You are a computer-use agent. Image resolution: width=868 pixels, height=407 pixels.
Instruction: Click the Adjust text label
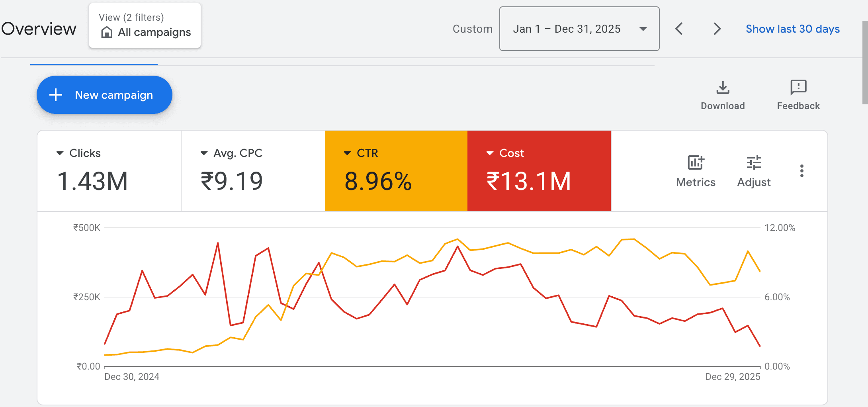(x=754, y=182)
